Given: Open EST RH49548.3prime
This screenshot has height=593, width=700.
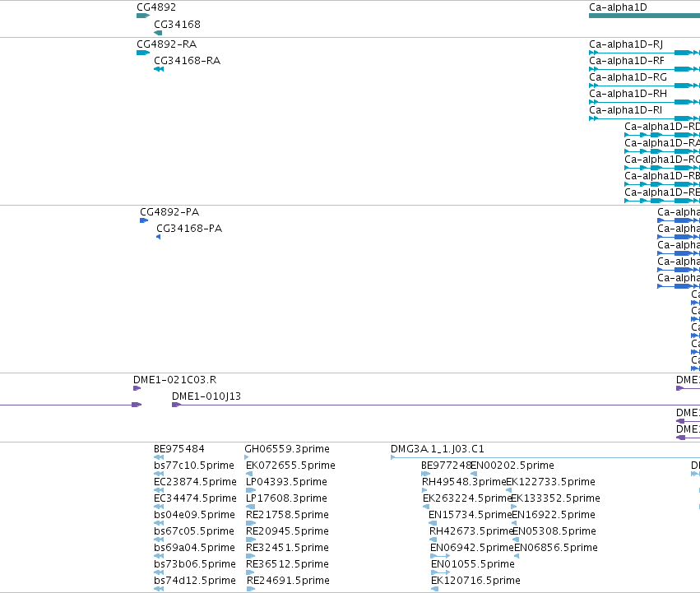Looking at the screenshot, I should 464,482.
